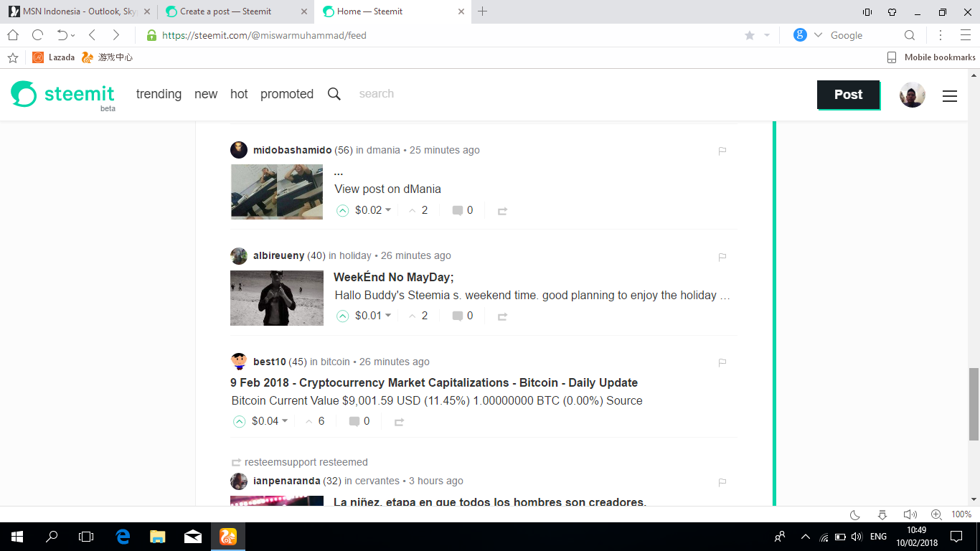The image size is (980, 551).
Task: Expand the $0.01 payout dropdown
Action: (388, 316)
